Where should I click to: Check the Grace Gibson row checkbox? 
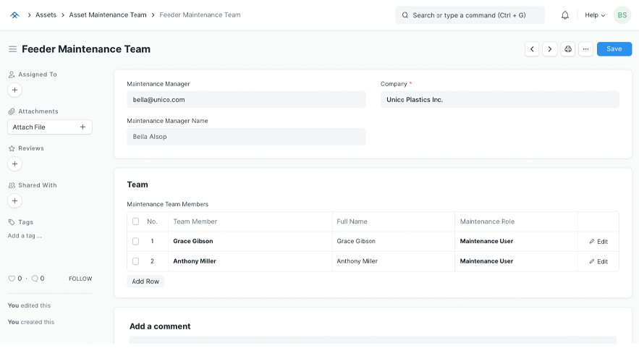point(136,241)
